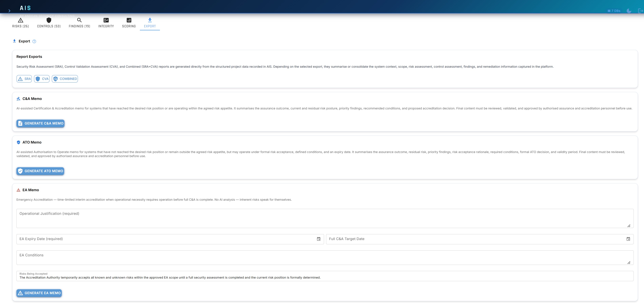Click the resize handle of EA Conditions box
The image size is (644, 303).
point(629,263)
